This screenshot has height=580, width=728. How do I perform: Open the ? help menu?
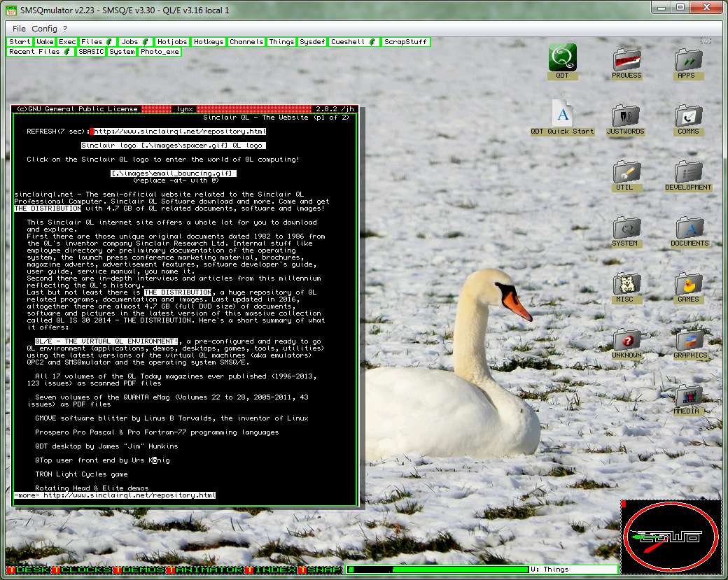pos(65,28)
